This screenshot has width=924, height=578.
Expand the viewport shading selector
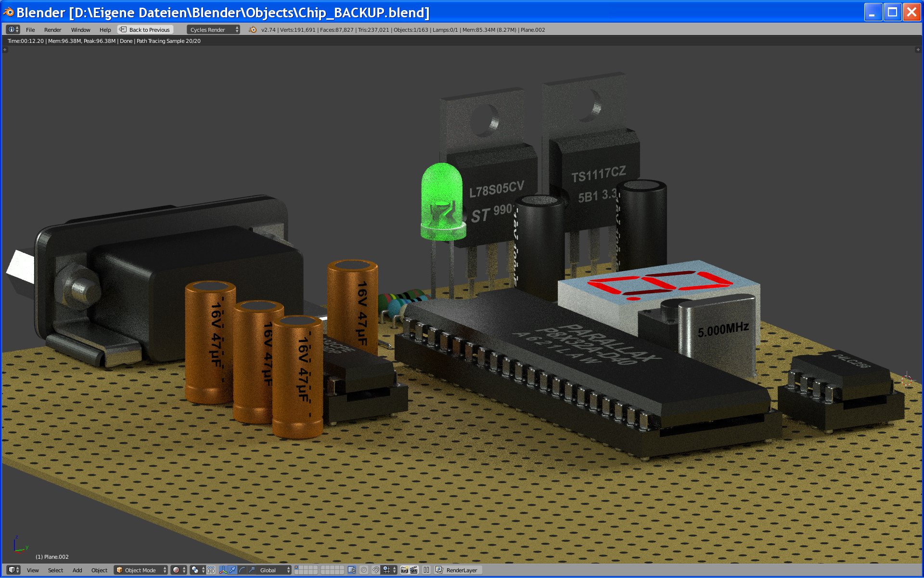pyautogui.click(x=179, y=570)
